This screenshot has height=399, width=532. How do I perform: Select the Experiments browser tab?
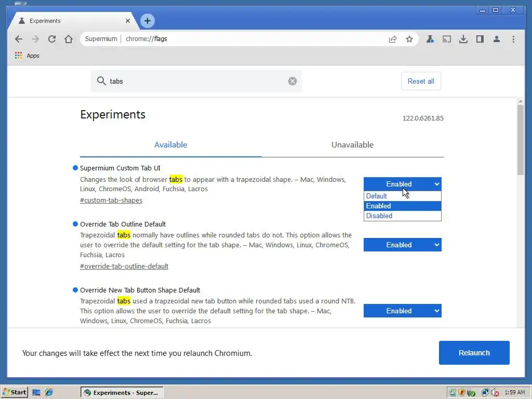pos(73,21)
